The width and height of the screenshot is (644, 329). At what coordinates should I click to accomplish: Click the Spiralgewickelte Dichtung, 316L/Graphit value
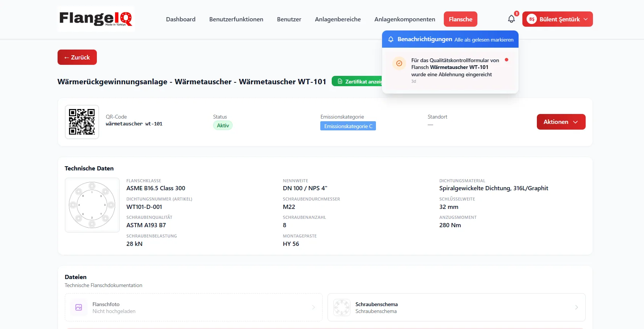[494, 188]
